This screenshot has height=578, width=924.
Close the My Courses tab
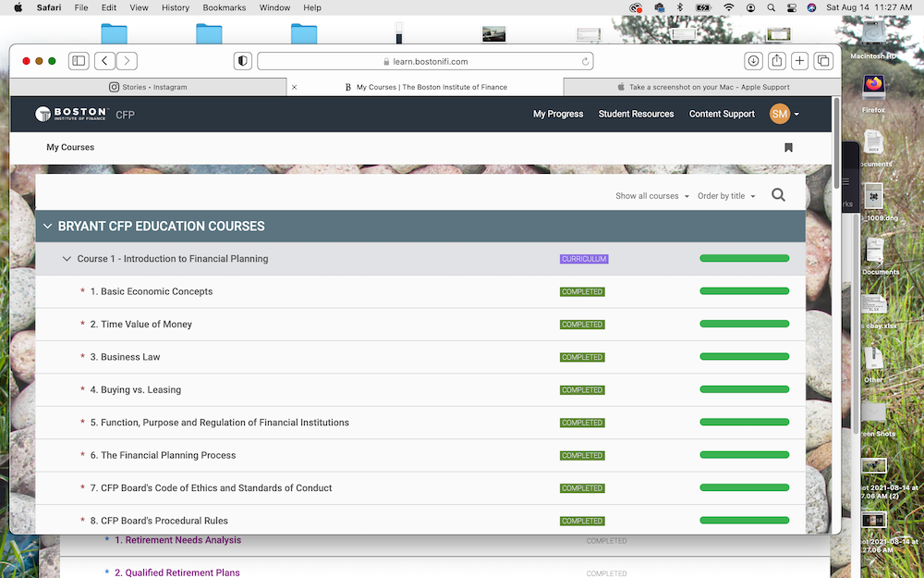[294, 87]
